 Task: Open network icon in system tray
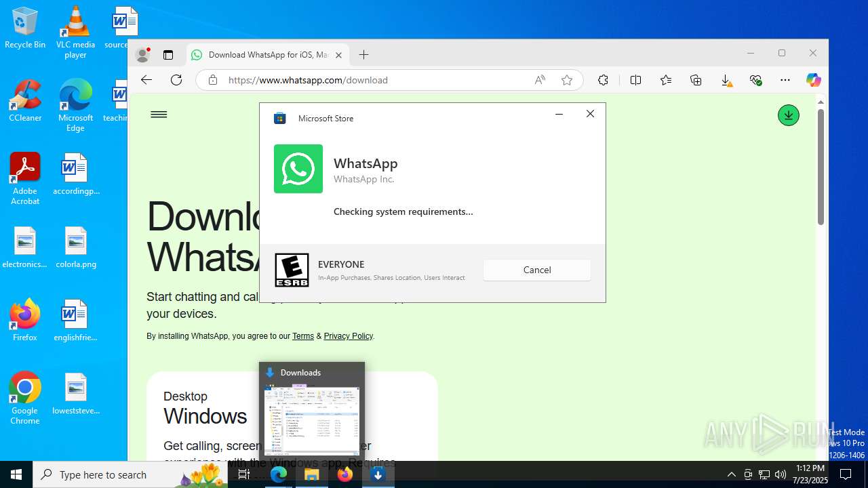(764, 474)
